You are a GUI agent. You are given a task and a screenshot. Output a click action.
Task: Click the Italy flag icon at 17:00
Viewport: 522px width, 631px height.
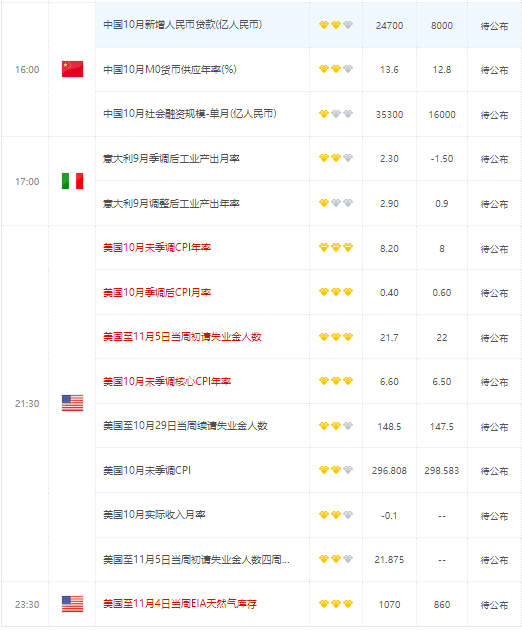pyautogui.click(x=72, y=181)
